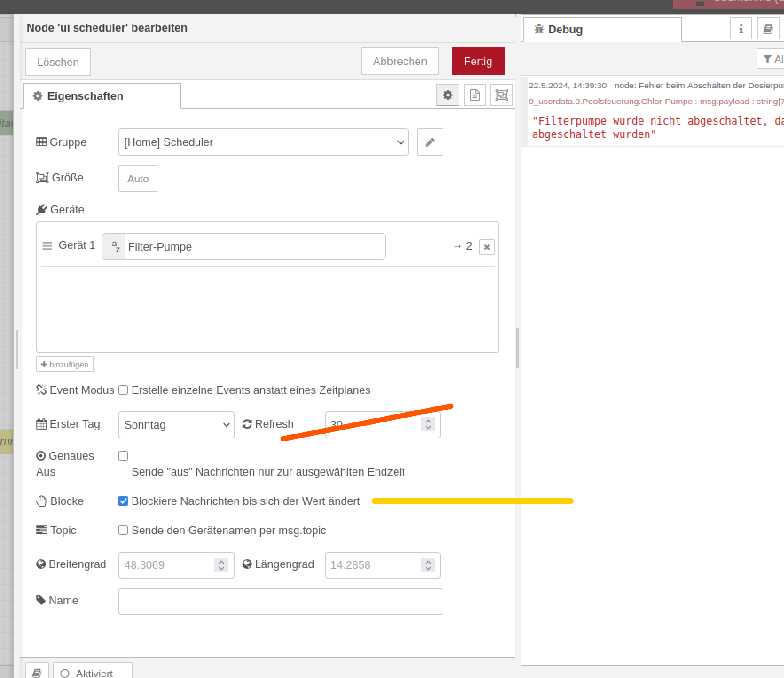Click the Refresh circular arrows icon
Viewport: 784px width, 678px height.
point(247,424)
